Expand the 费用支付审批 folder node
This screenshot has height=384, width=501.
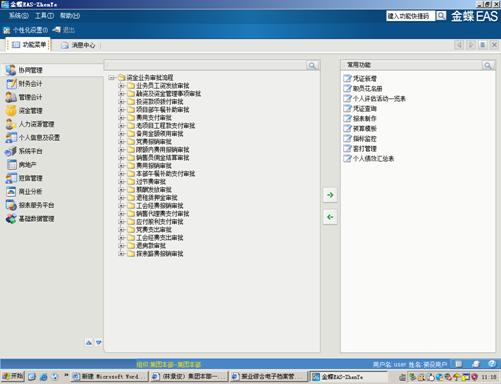click(x=122, y=118)
